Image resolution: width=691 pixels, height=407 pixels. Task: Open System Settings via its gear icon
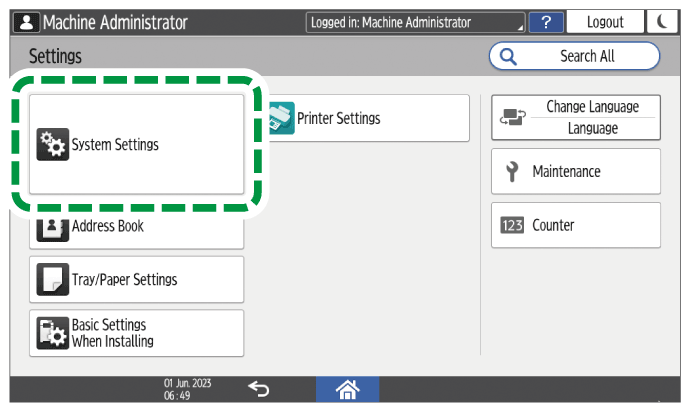pyautogui.click(x=50, y=145)
